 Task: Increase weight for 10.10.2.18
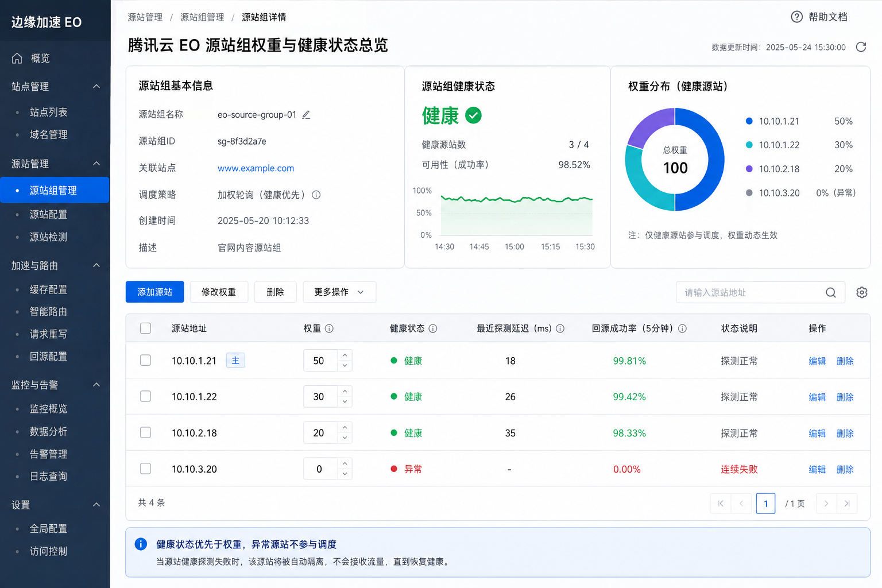point(345,428)
